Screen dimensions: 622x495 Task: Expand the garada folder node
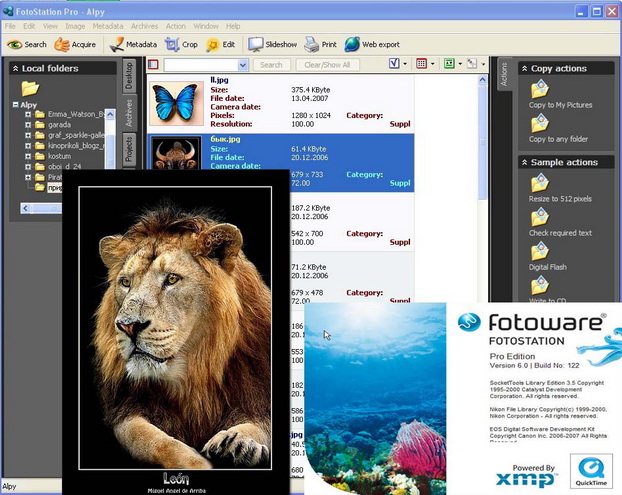click(x=28, y=125)
